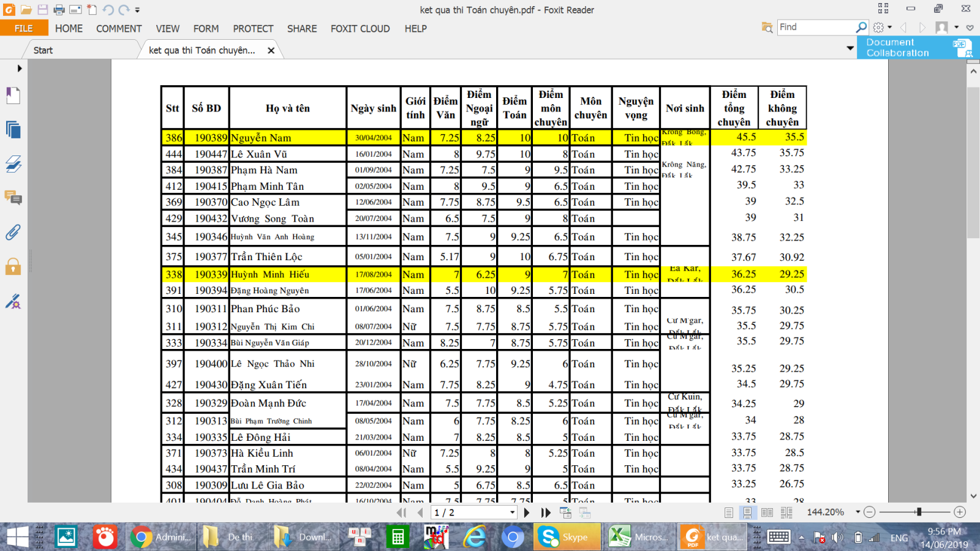Open the security lock panel

(x=13, y=266)
